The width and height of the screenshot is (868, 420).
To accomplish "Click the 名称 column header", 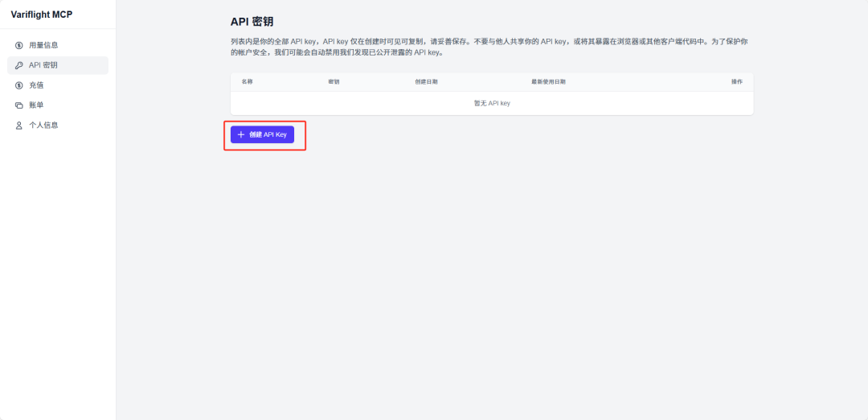I will (248, 82).
